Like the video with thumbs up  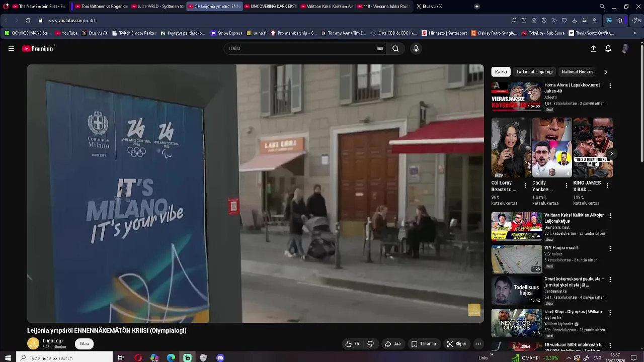click(x=352, y=344)
